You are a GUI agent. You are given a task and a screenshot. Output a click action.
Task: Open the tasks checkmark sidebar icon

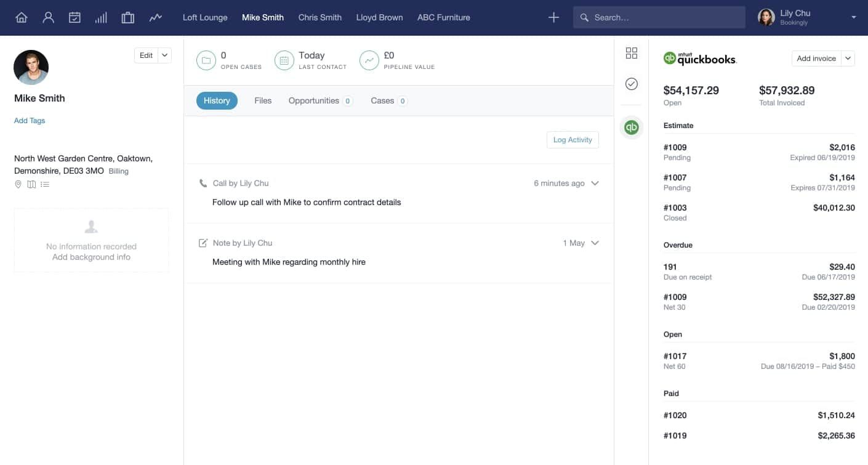pyautogui.click(x=632, y=84)
